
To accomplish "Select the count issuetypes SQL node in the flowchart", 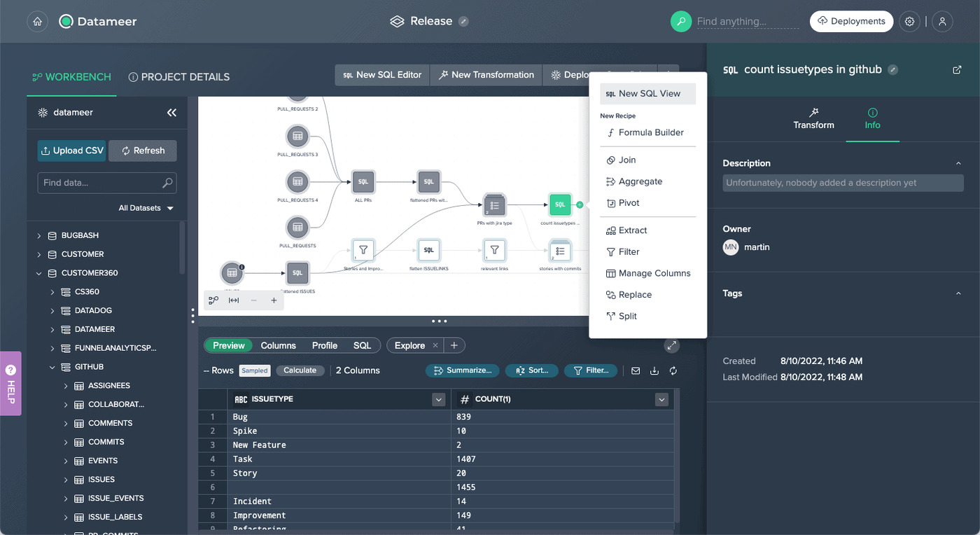I will pos(559,204).
